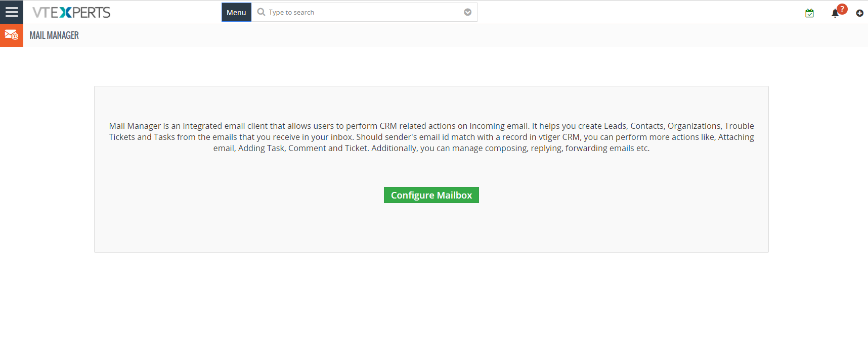This screenshot has height=341, width=868.
Task: Open quick create plus icon
Action: [x=859, y=13]
